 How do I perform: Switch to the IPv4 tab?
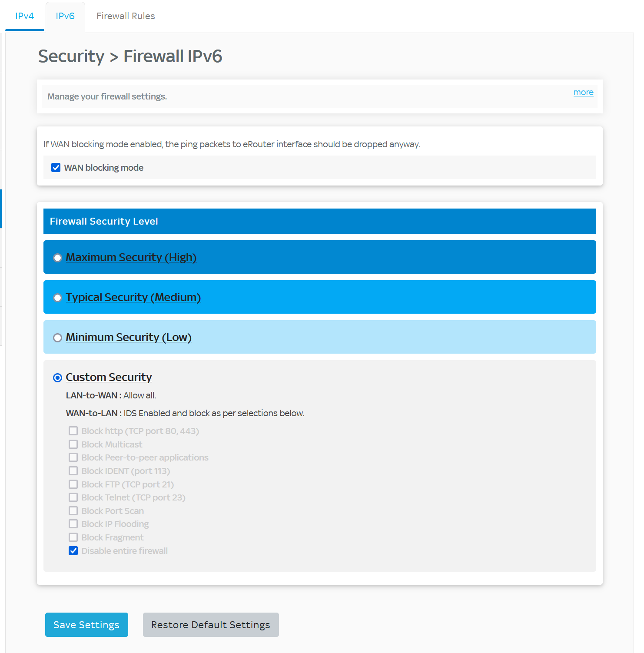(24, 16)
